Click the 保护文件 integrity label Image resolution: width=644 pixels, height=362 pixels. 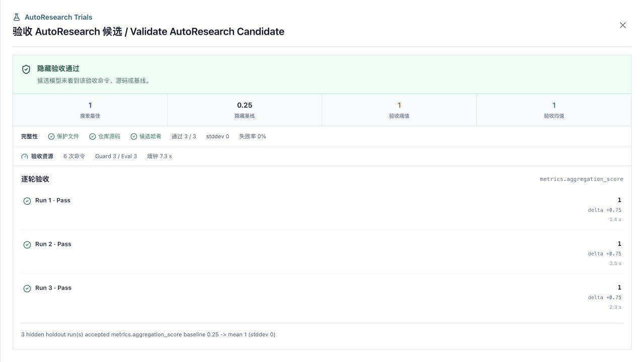click(68, 136)
